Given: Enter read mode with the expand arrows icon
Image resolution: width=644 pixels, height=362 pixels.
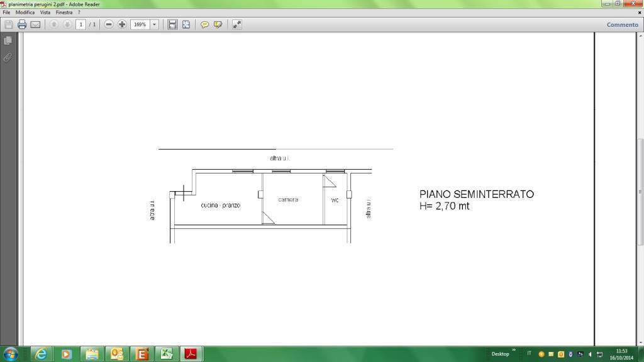Looking at the screenshot, I should [x=237, y=25].
